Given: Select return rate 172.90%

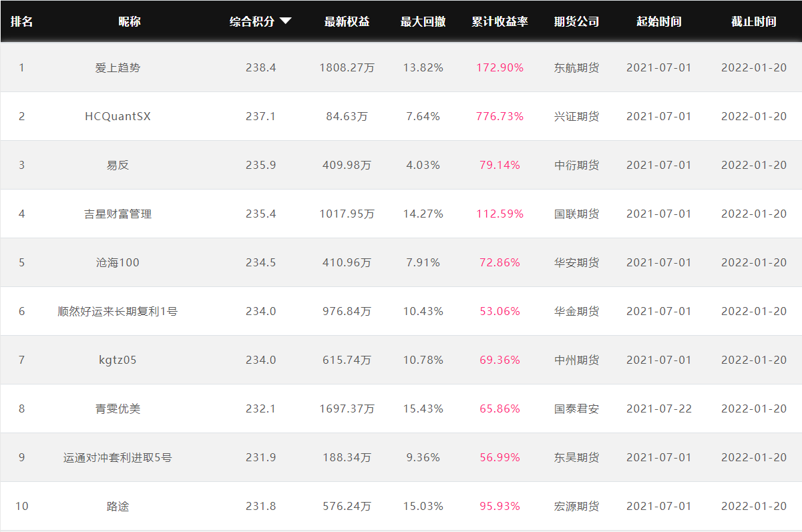Looking at the screenshot, I should coord(499,67).
